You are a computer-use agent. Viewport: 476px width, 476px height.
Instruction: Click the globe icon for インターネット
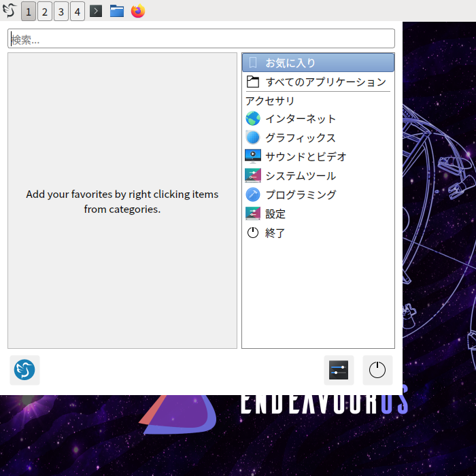pyautogui.click(x=253, y=118)
